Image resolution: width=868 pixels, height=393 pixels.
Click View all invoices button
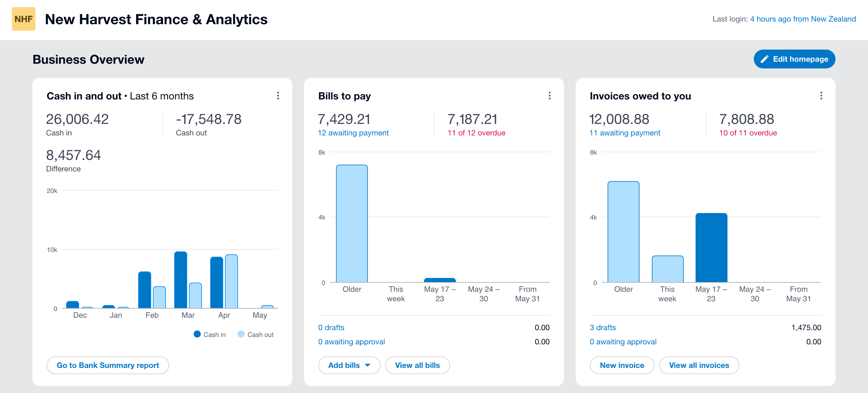tap(699, 365)
